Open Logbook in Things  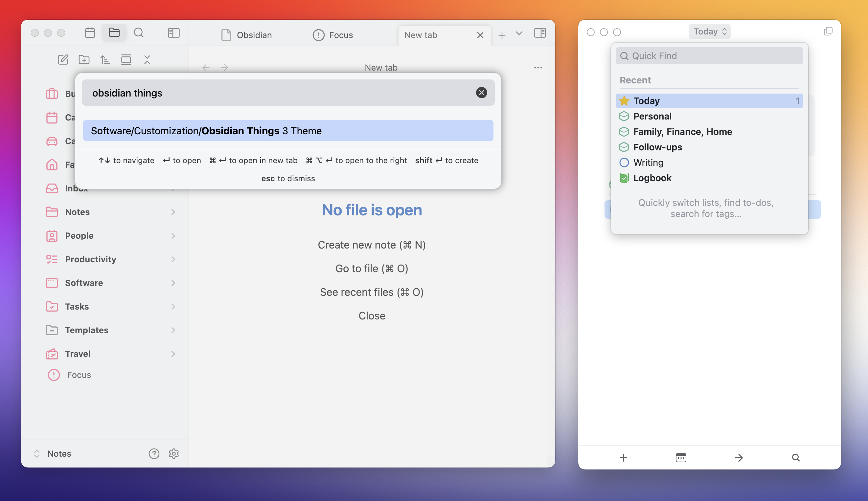[709, 178]
